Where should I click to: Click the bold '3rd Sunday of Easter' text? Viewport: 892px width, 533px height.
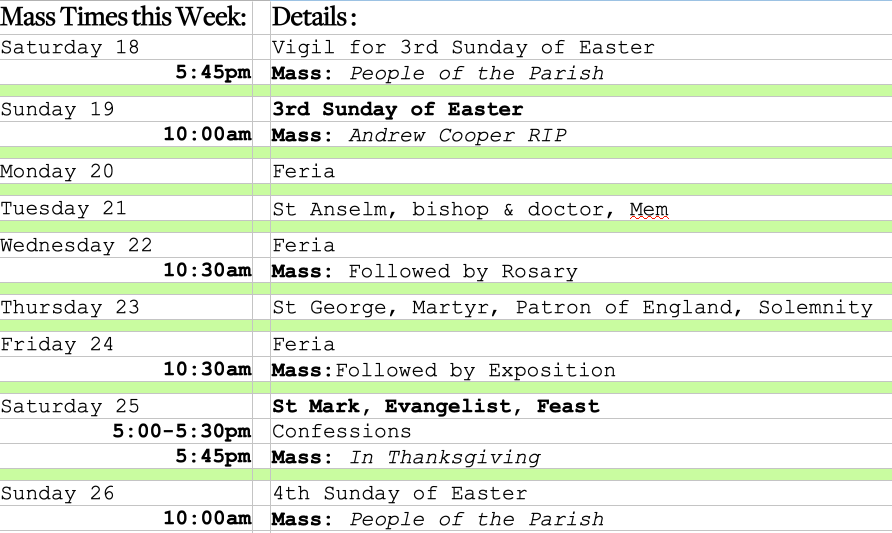coord(397,109)
